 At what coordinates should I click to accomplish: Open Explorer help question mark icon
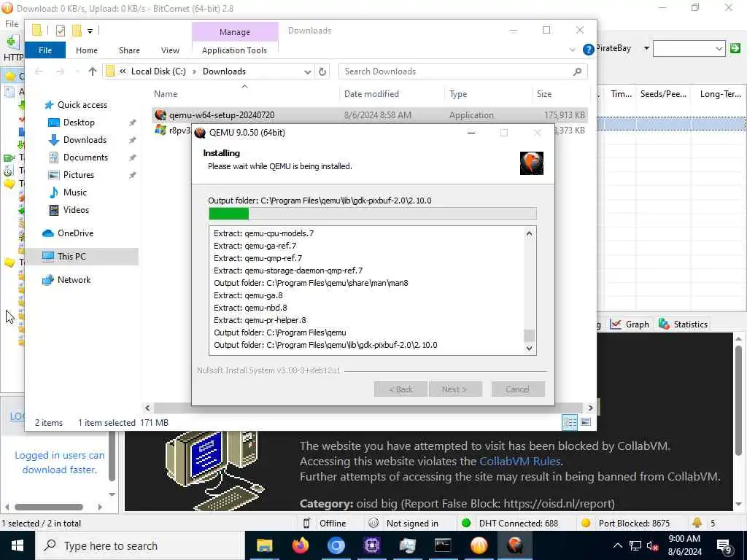[589, 50]
